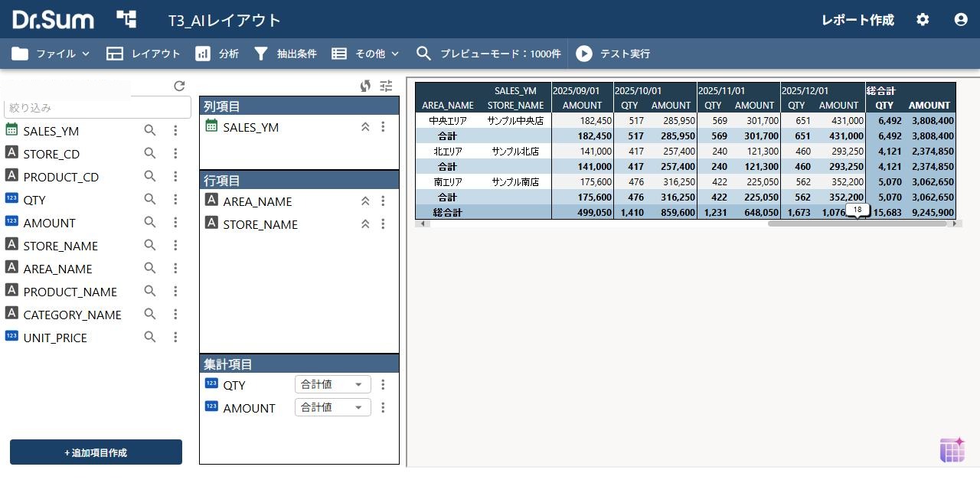
Task: Open AMOUNT aggregation type dropdown
Action: pyautogui.click(x=332, y=408)
